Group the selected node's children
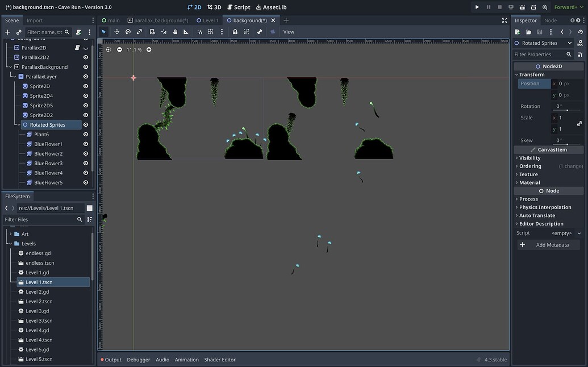Screen dimensions: 588x367 (246, 32)
